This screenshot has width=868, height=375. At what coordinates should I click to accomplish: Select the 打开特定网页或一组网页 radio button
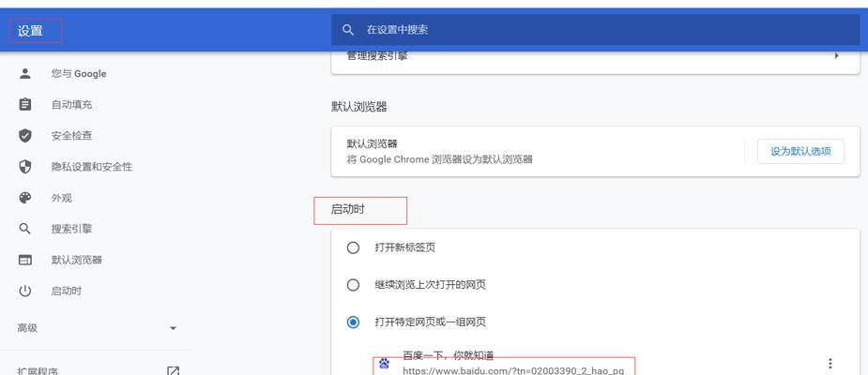tap(353, 322)
